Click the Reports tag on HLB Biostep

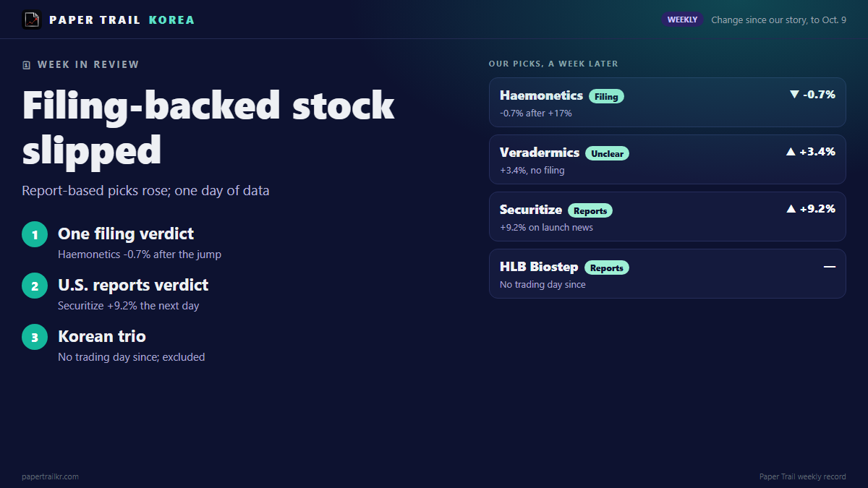607,267
